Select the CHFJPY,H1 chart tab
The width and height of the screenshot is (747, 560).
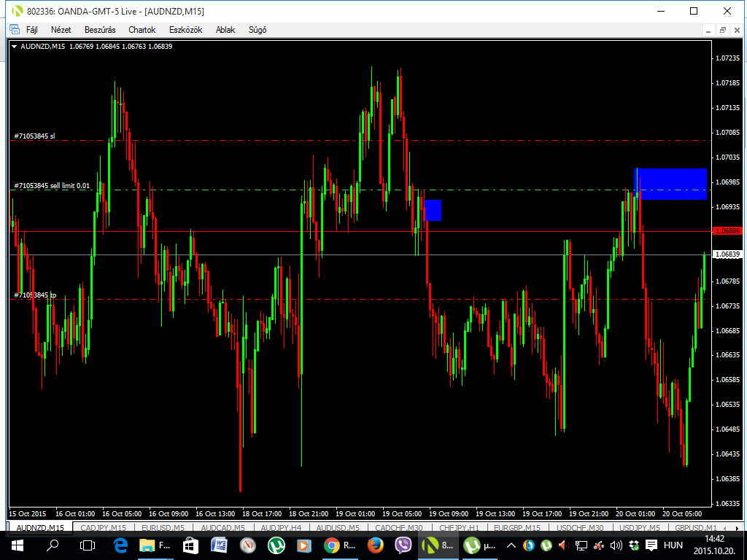[x=459, y=527]
